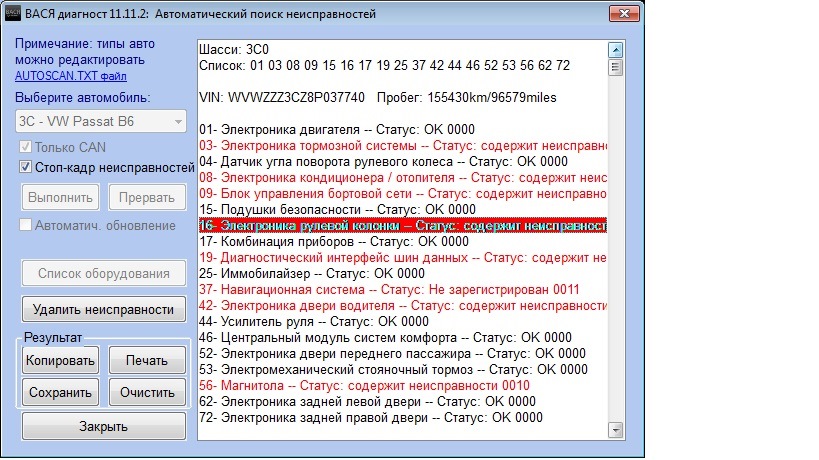Click the results scrollbar down arrow
This screenshot has height=460, width=819.
(x=616, y=430)
